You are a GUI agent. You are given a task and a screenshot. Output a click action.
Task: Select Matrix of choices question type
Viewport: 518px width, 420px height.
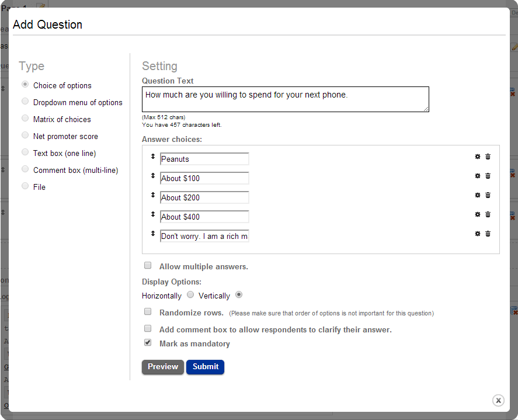click(25, 119)
